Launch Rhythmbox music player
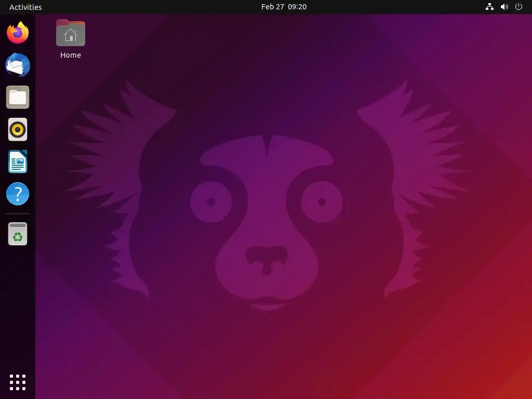 click(x=18, y=129)
